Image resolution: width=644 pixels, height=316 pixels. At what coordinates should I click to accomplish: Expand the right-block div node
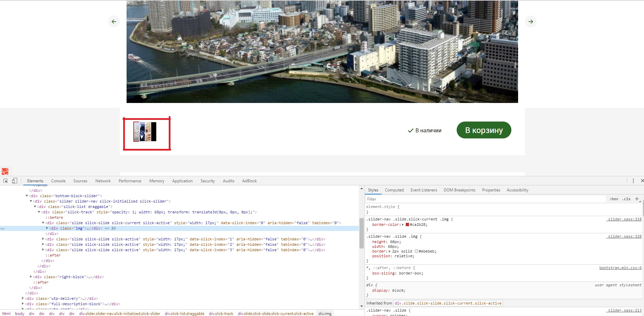tap(31, 277)
